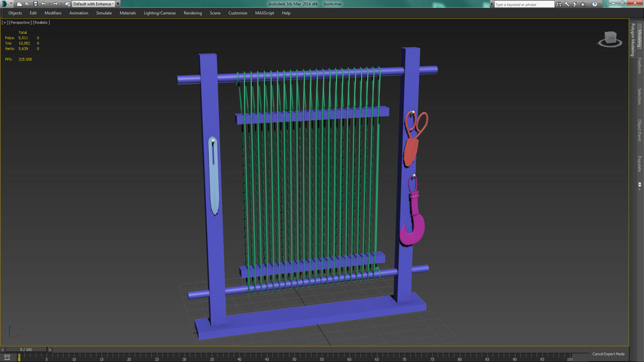The height and width of the screenshot is (362, 644).
Task: Click frame 100 on the timeline ruler
Action: point(570,358)
